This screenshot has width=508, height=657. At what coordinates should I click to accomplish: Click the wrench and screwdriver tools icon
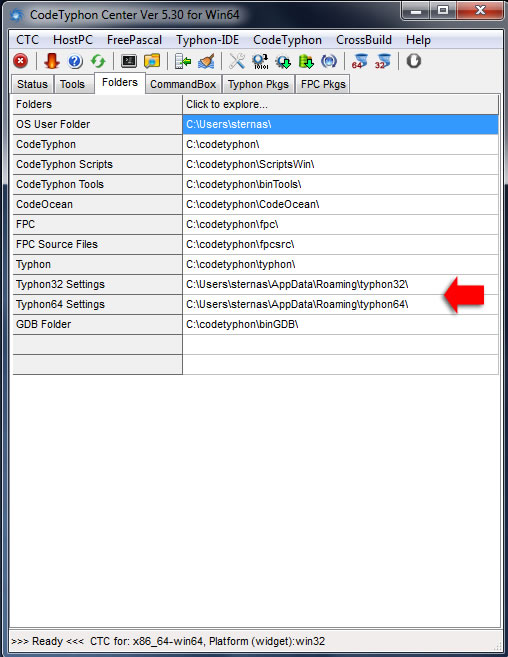click(x=237, y=61)
